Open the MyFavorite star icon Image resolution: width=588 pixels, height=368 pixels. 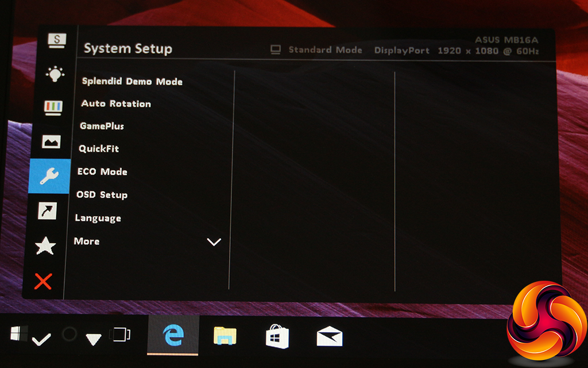[x=45, y=246]
